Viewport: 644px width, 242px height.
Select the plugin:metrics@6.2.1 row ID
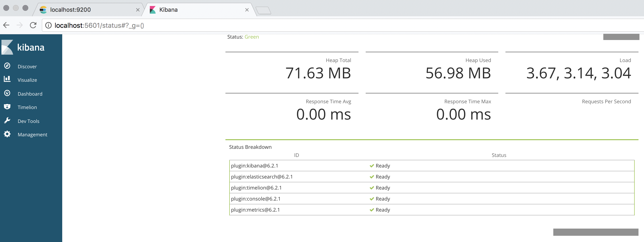pos(255,210)
